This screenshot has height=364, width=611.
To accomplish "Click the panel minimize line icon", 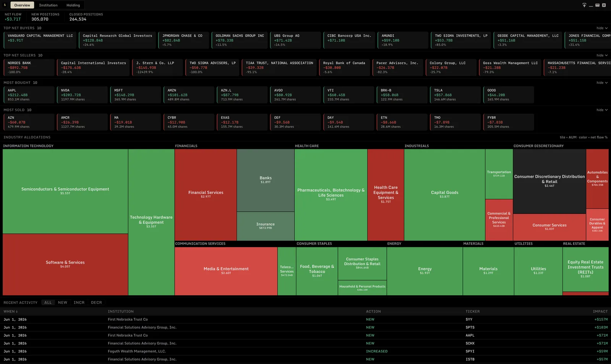I will 591,5.
